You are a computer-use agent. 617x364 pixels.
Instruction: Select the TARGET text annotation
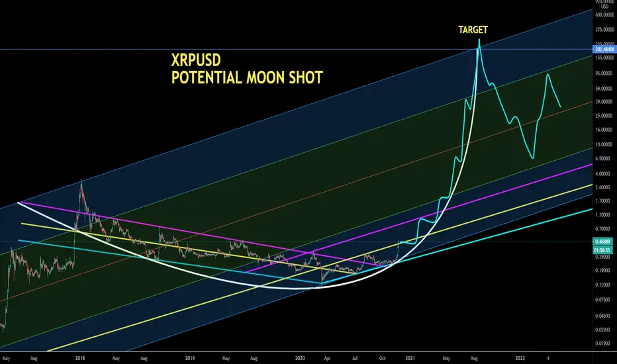click(x=473, y=30)
